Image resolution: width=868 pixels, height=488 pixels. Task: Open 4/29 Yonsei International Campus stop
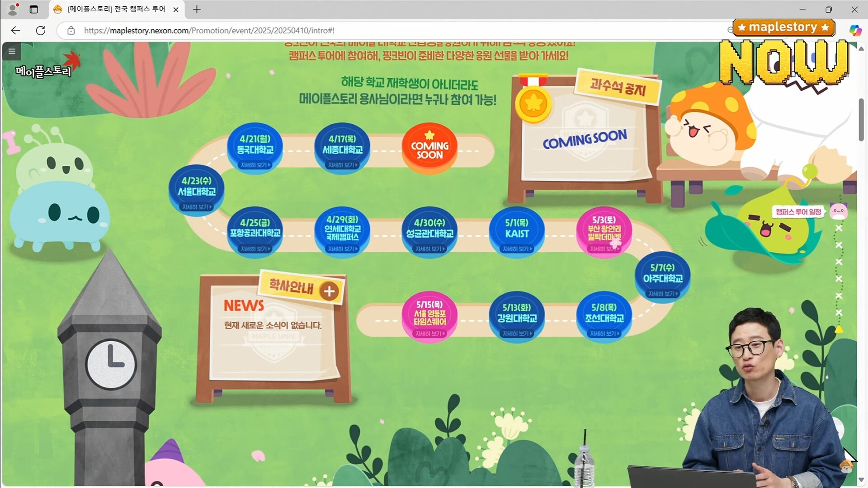point(342,232)
